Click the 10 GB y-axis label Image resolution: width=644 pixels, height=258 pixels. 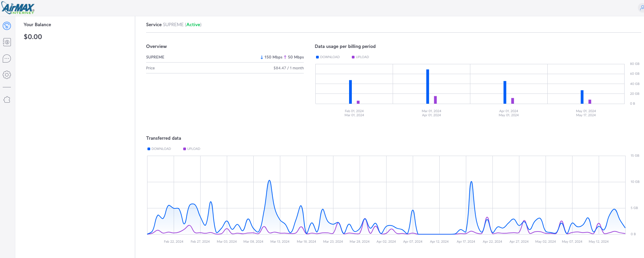635,182
